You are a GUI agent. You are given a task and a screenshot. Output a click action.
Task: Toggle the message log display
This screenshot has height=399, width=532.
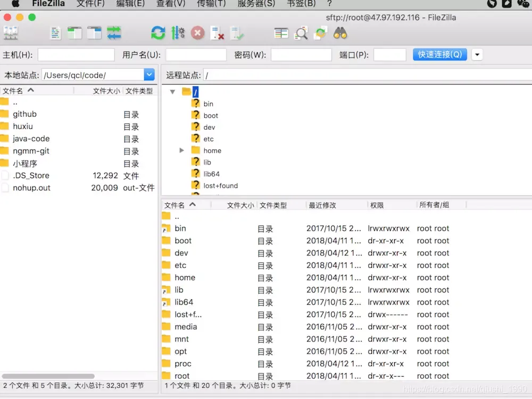[x=55, y=33]
